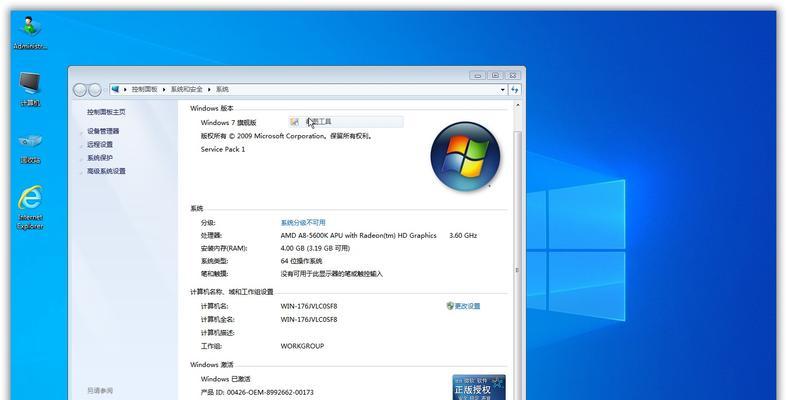Click the 系统 breadcrumb segment

pyautogui.click(x=222, y=89)
